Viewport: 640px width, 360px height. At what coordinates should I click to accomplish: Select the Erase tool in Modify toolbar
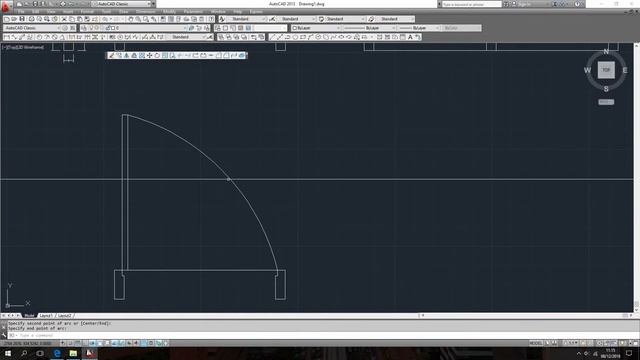click(x=111, y=55)
